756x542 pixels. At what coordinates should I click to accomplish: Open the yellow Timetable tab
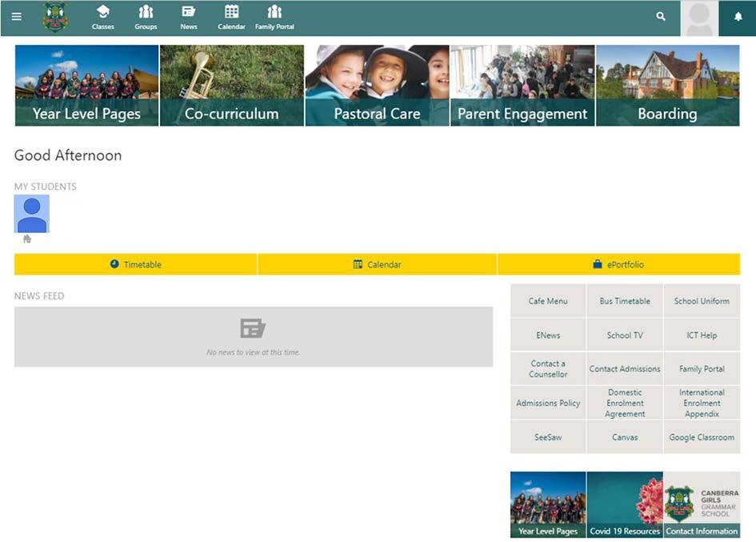(x=135, y=264)
